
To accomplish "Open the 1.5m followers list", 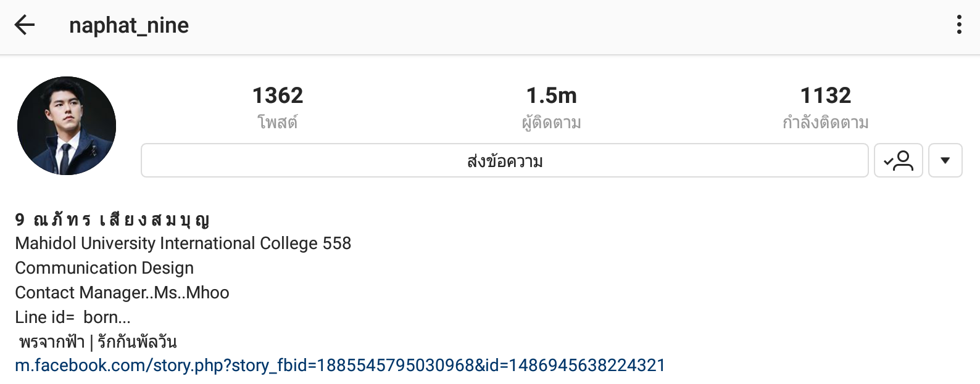I will point(552,96).
